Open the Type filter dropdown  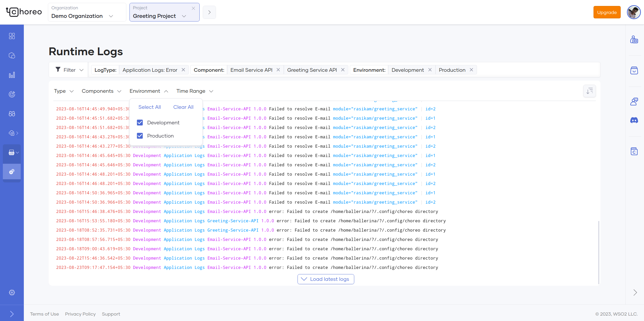(x=64, y=91)
